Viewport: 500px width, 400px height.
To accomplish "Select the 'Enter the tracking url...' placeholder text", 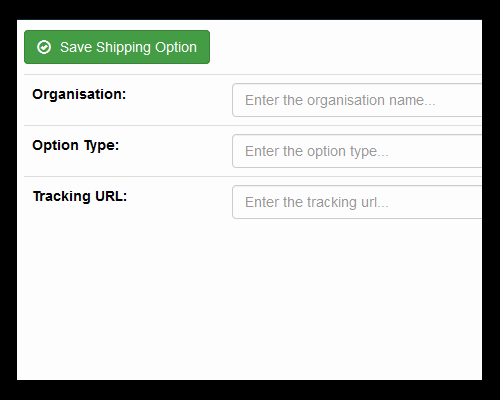I will tap(317, 202).
